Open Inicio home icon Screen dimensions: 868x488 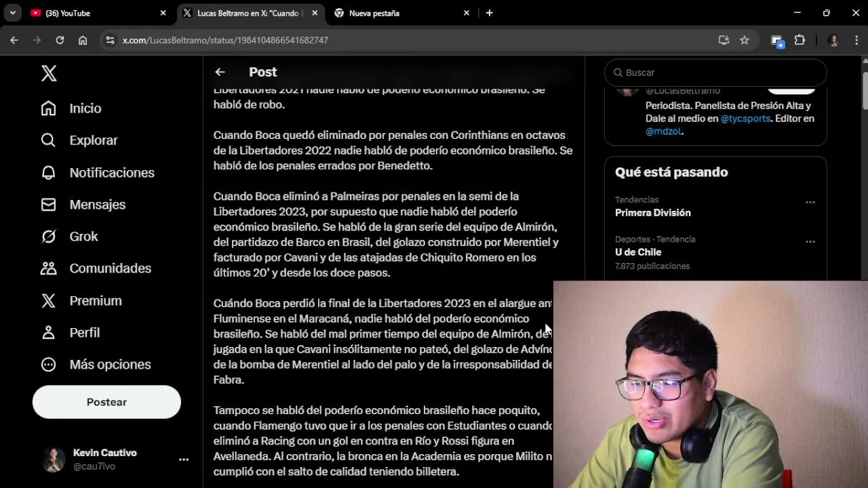(x=48, y=108)
